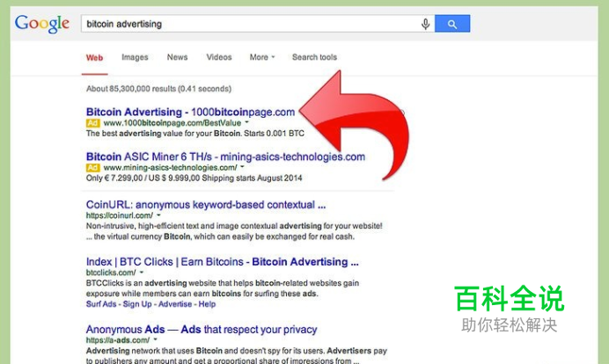Click the Surf Ads sitelink under BTC Clicks
The image size is (609, 364).
pos(101,304)
